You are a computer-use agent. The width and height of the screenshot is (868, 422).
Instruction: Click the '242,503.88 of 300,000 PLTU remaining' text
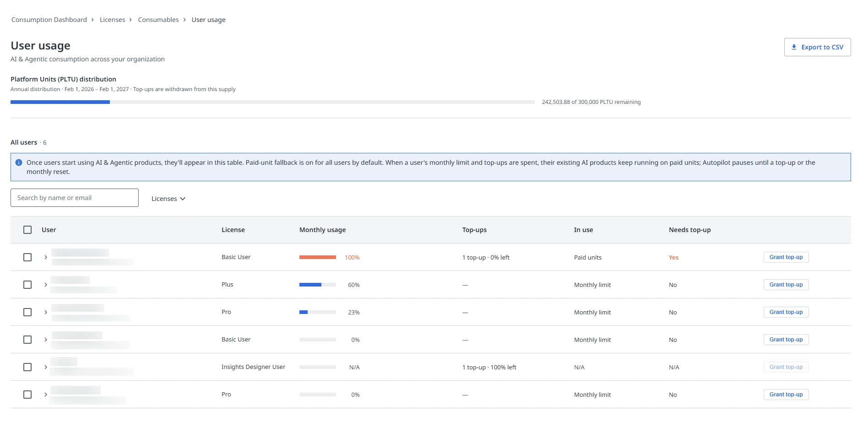point(591,102)
